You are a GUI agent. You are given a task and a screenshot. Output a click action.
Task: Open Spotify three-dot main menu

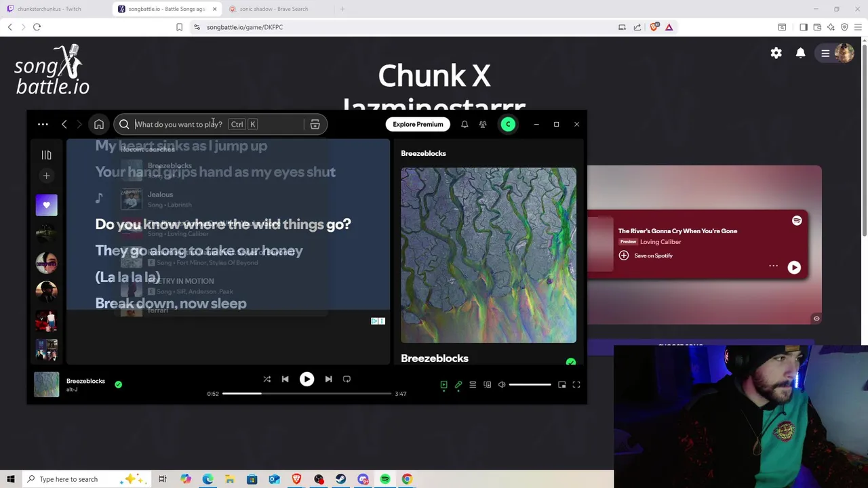43,124
